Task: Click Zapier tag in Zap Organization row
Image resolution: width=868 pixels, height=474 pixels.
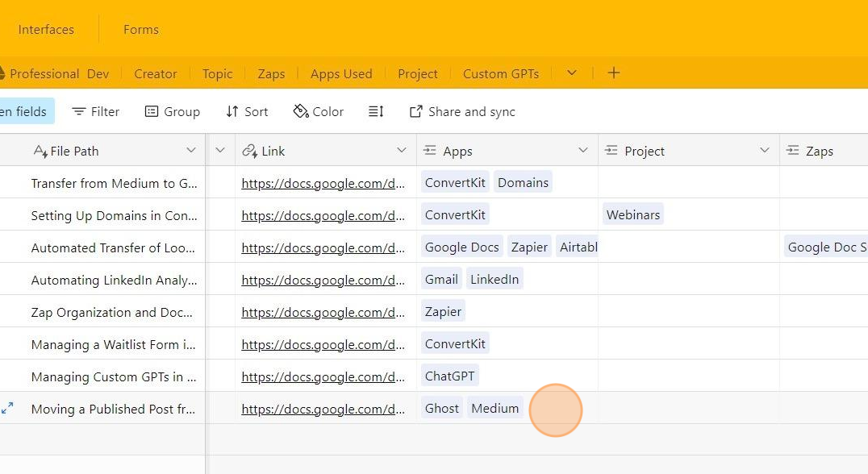Action: [x=443, y=311]
